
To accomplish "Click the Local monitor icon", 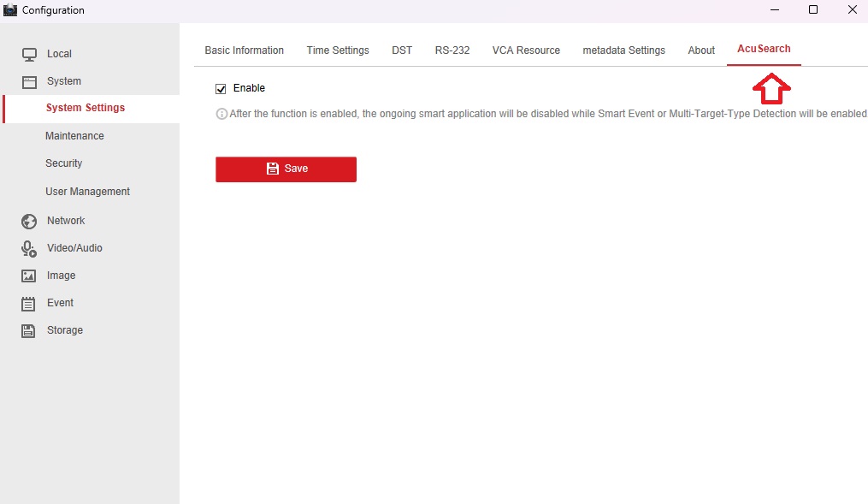I will pyautogui.click(x=29, y=54).
